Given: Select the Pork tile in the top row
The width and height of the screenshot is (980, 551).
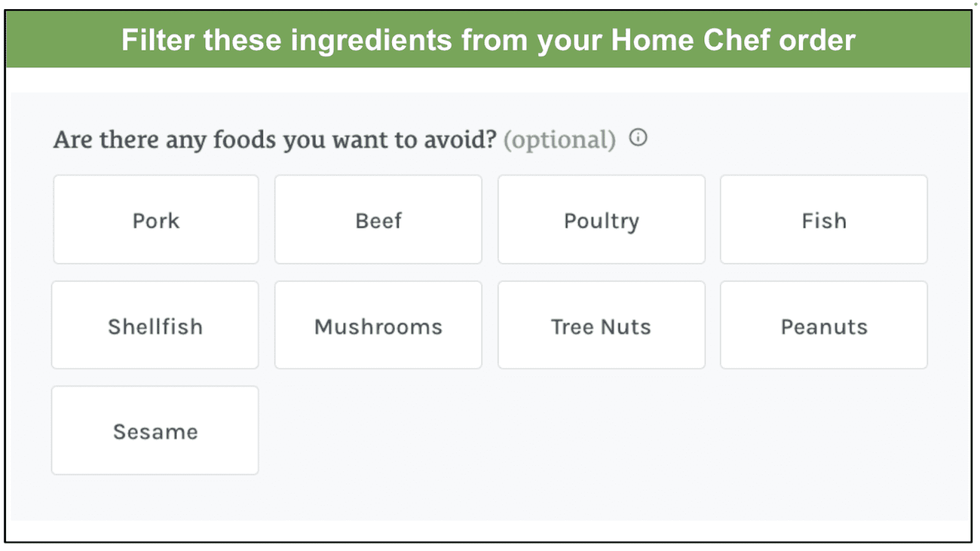Looking at the screenshot, I should [155, 220].
